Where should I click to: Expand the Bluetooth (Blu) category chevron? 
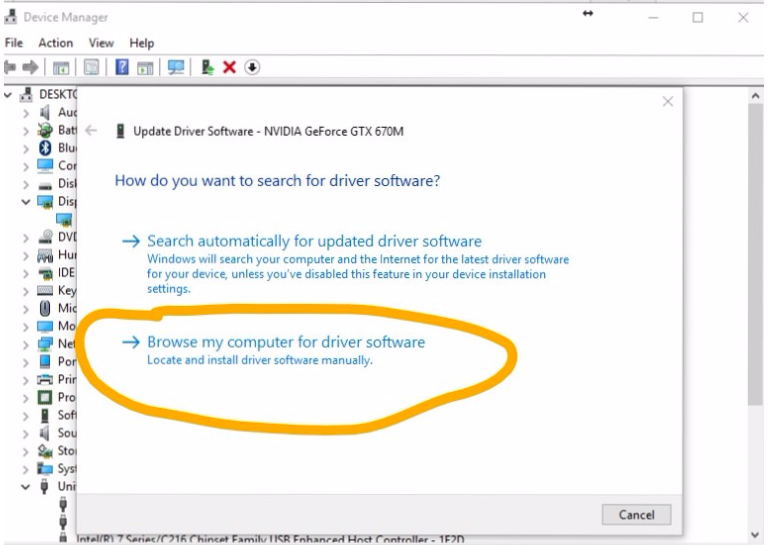(x=26, y=149)
